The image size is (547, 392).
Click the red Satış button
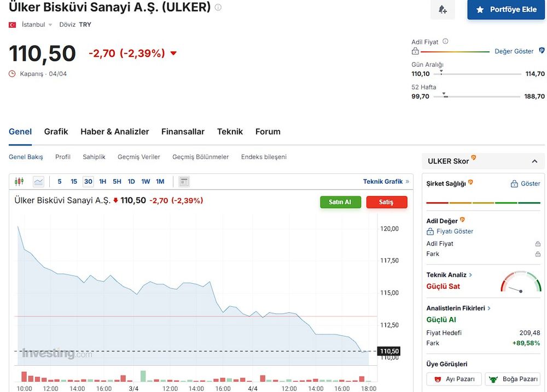[387, 202]
